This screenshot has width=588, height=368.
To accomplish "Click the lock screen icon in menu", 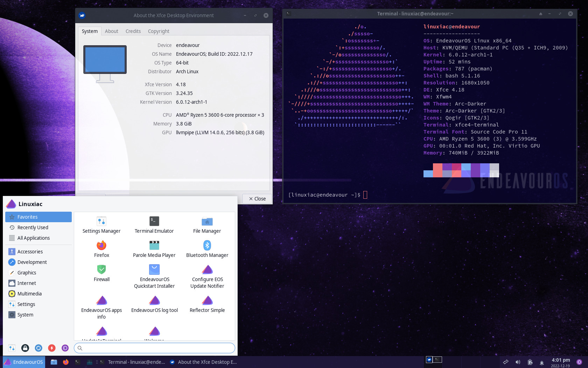I will click(x=25, y=348).
